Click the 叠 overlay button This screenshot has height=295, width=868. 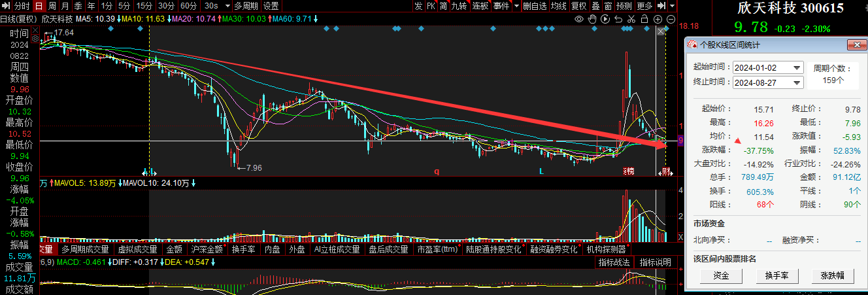pyautogui.click(x=595, y=6)
